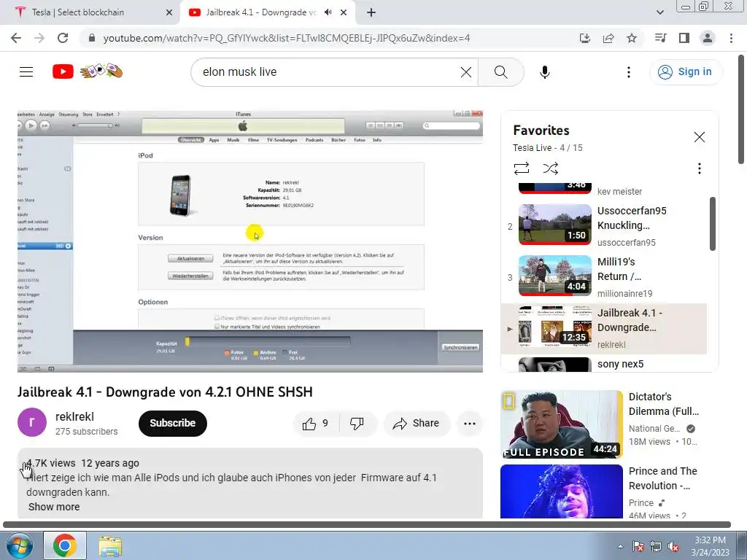747x560 pixels.
Task: Close the Tesla browser tab
Action: 169,13
